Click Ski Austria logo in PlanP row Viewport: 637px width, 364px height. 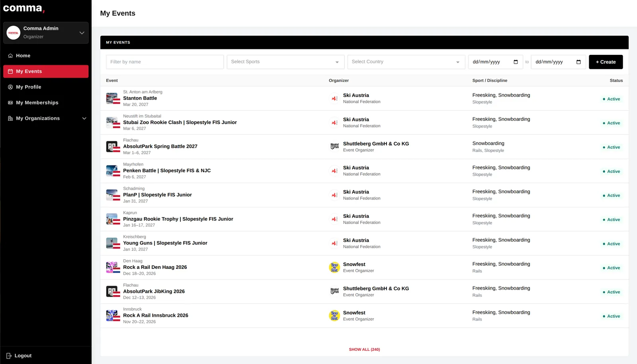coord(334,195)
